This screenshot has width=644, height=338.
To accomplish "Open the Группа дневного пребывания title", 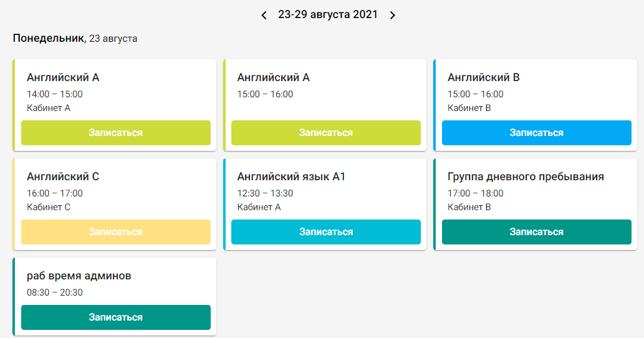I will click(x=526, y=177).
